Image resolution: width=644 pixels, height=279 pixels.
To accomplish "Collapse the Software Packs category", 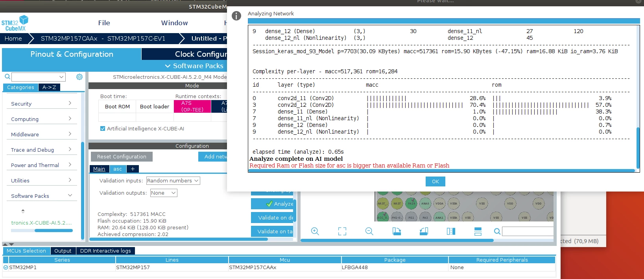I will (x=42, y=196).
